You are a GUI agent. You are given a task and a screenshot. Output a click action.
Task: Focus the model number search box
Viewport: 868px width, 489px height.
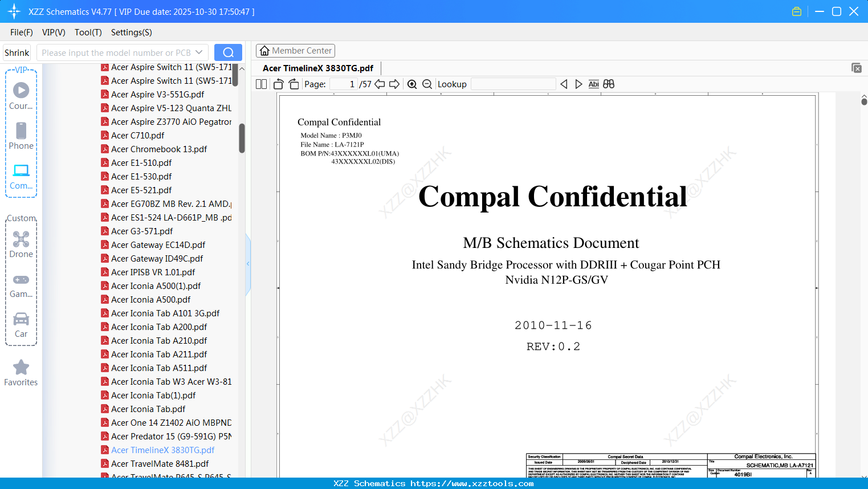(116, 52)
